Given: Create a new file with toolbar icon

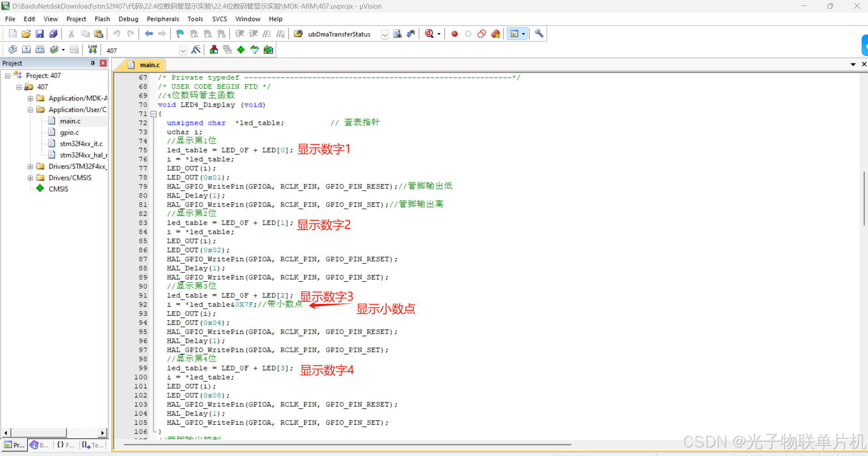Looking at the screenshot, I should click(13, 34).
